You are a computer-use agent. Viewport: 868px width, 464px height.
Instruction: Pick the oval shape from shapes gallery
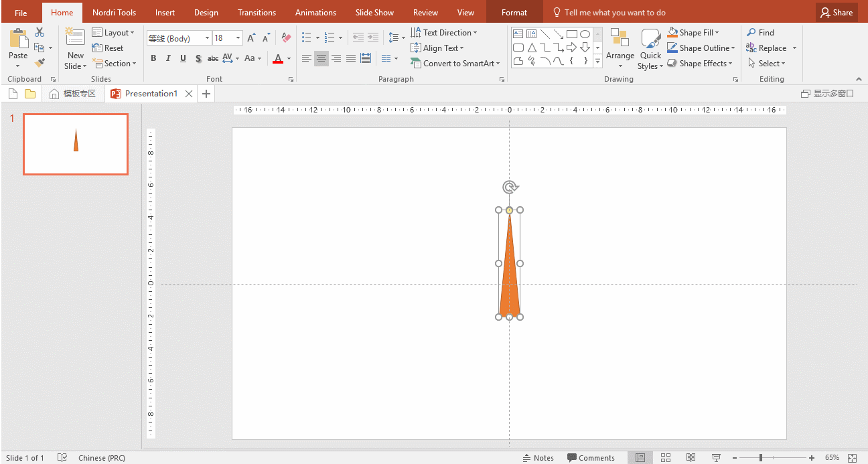point(585,33)
